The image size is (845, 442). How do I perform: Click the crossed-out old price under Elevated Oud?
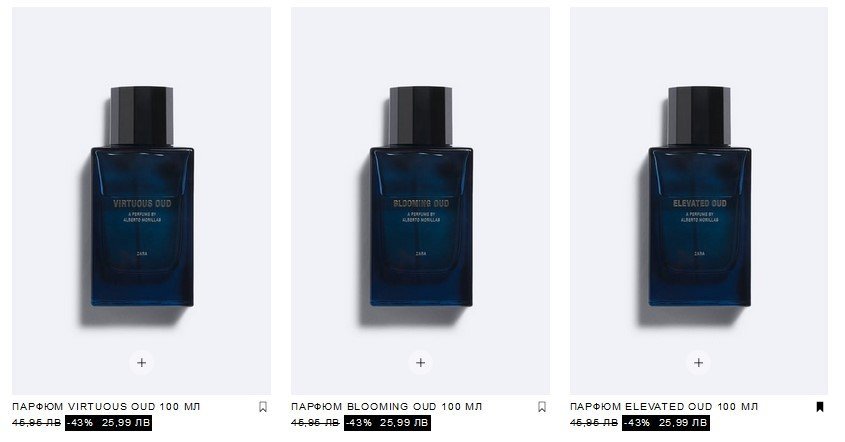594,423
